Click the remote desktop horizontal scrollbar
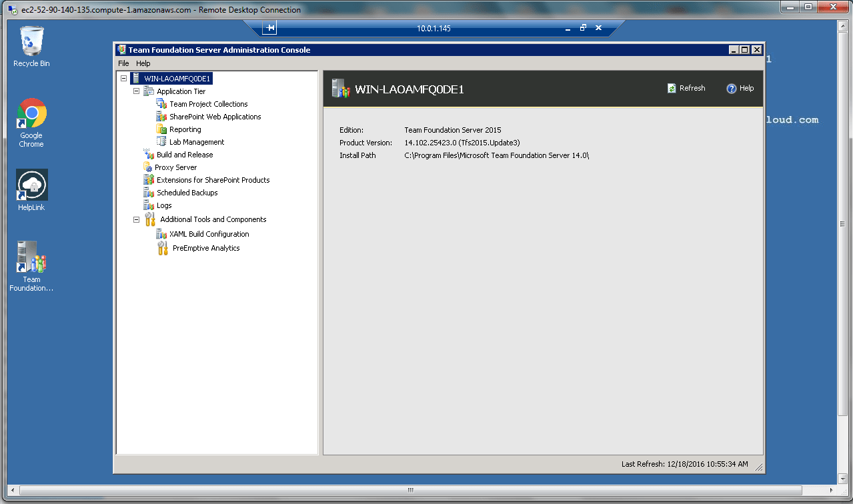This screenshot has height=504, width=853. 410,491
